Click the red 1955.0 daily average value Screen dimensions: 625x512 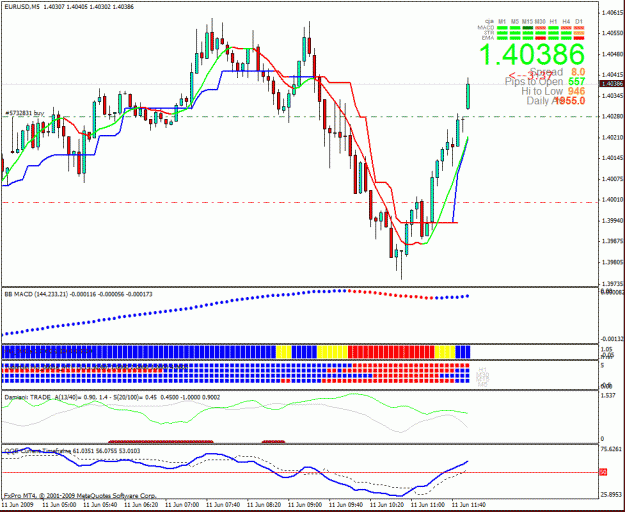click(x=570, y=101)
